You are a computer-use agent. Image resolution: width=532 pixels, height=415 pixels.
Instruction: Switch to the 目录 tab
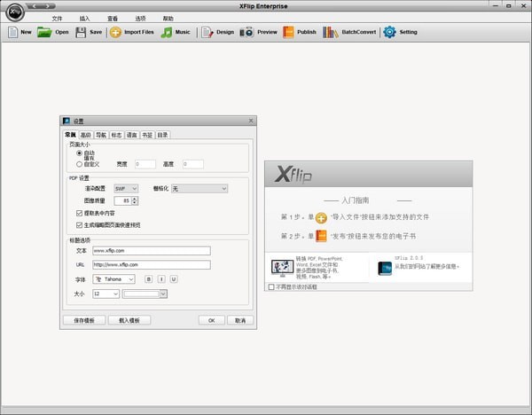click(162, 135)
